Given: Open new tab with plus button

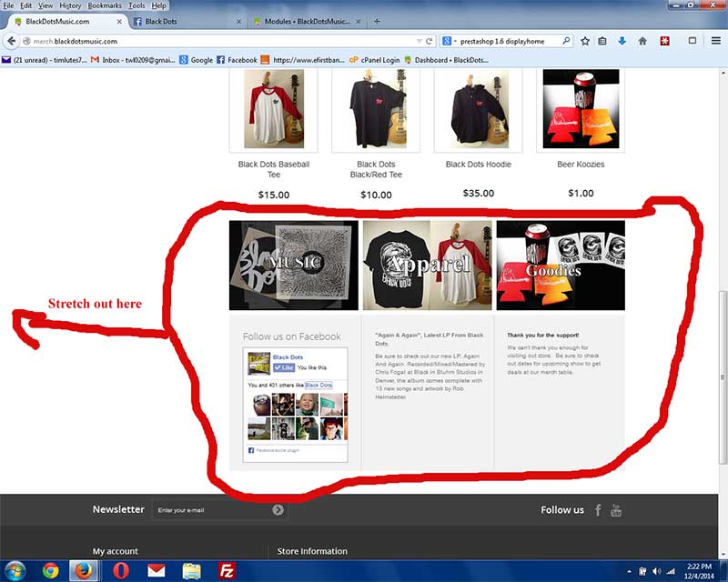Looking at the screenshot, I should point(377,21).
